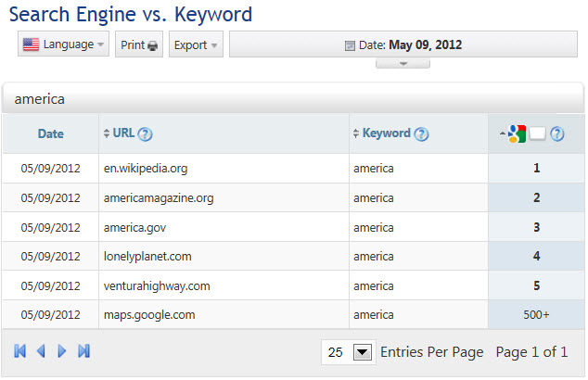
Task: Sort the table by Date column
Action: point(51,133)
